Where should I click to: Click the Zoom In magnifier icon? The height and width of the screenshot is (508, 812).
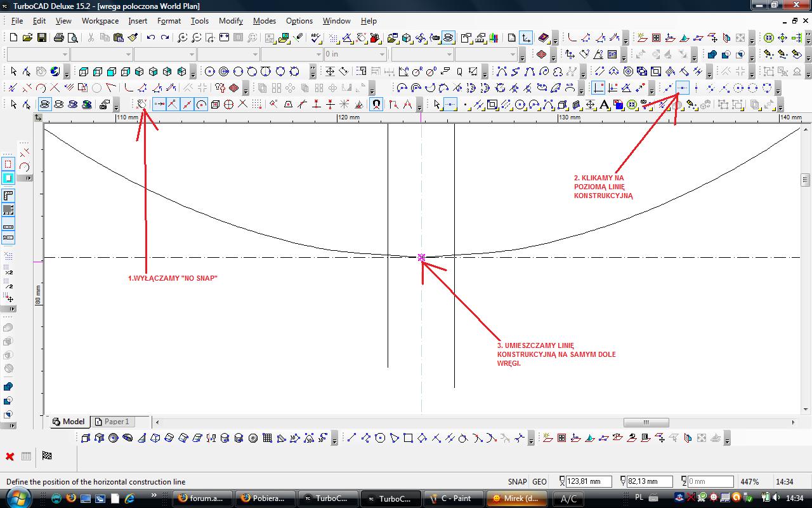click(182, 38)
